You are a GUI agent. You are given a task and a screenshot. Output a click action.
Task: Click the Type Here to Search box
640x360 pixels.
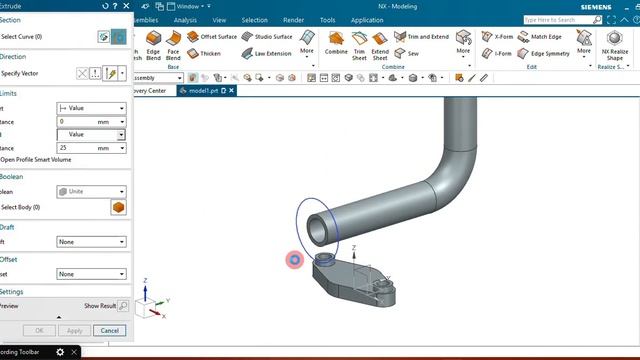tap(558, 20)
